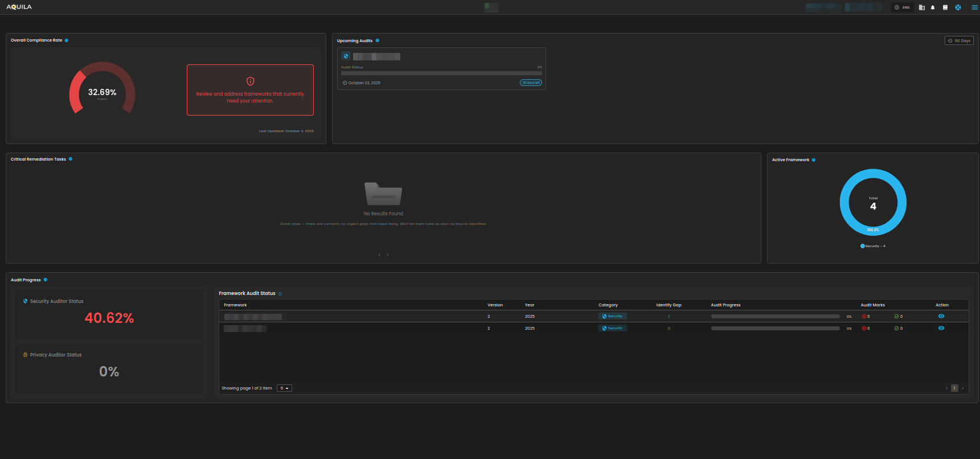Viewport: 980px width, 459px height.
Task: Click the upcoming audit status progress bar
Action: [441, 73]
